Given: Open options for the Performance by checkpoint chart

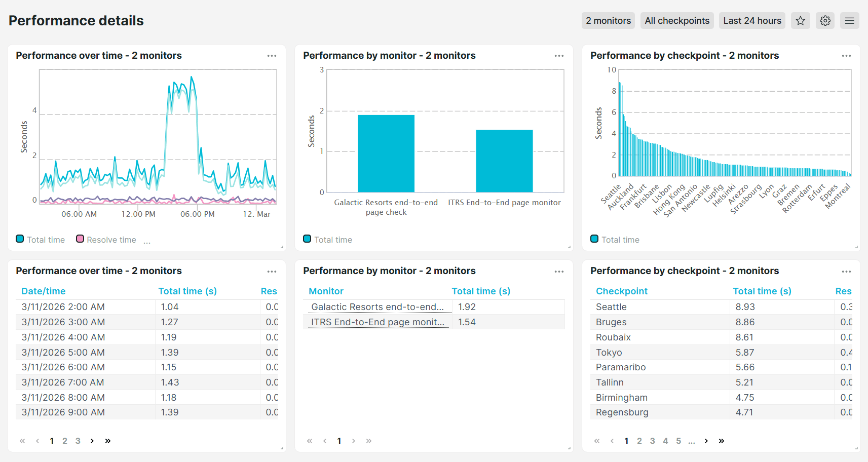Looking at the screenshot, I should 846,56.
